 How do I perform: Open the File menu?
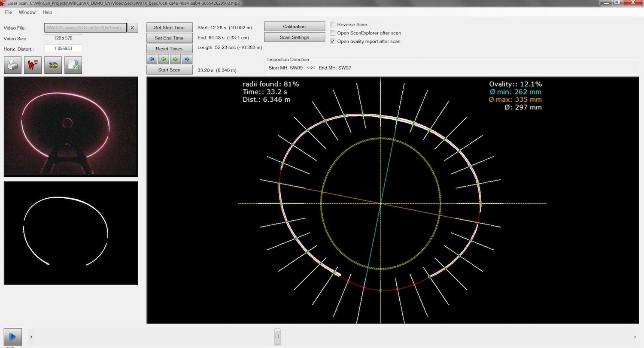9,12
